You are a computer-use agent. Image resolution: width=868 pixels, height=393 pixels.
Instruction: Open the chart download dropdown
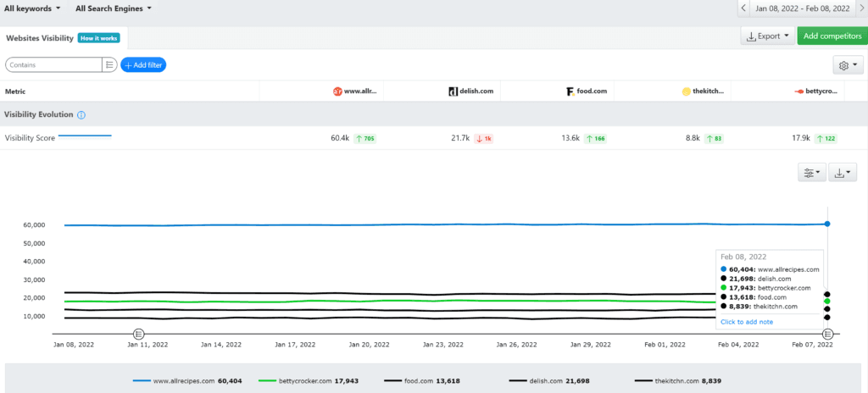click(843, 173)
